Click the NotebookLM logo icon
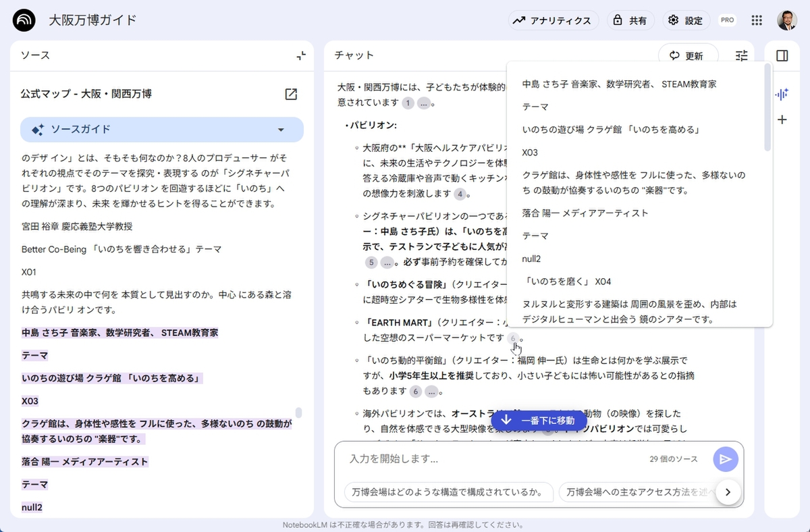 coord(24,20)
